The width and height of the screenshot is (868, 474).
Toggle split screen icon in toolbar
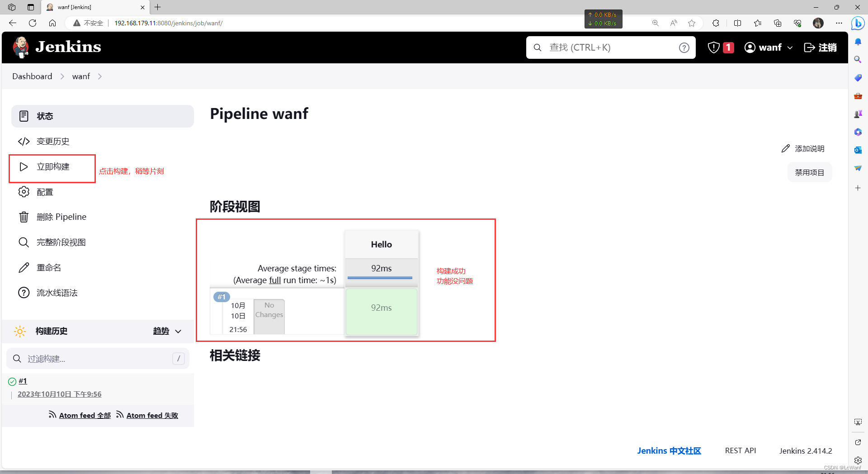[738, 23]
